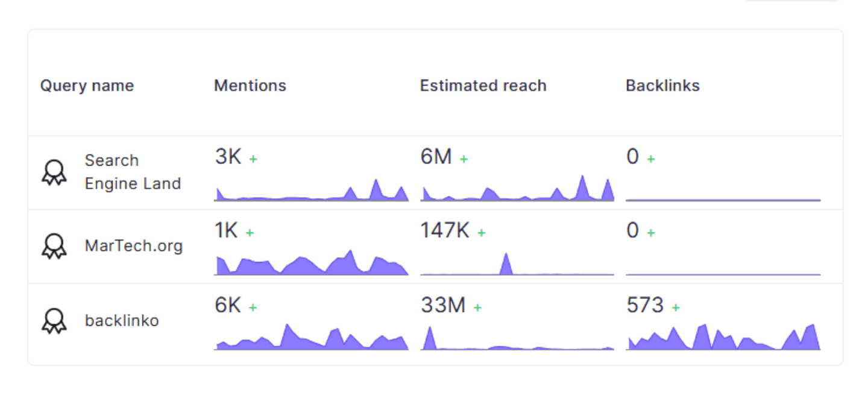The image size is (868, 398).
Task: Hit the green plus next to 6M reach
Action: 464,159
